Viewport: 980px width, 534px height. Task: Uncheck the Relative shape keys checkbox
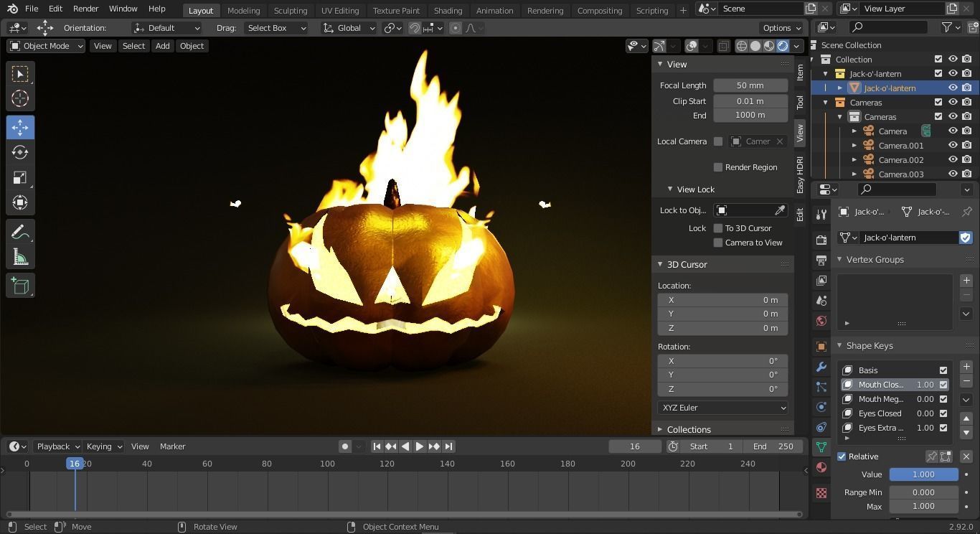[842, 456]
